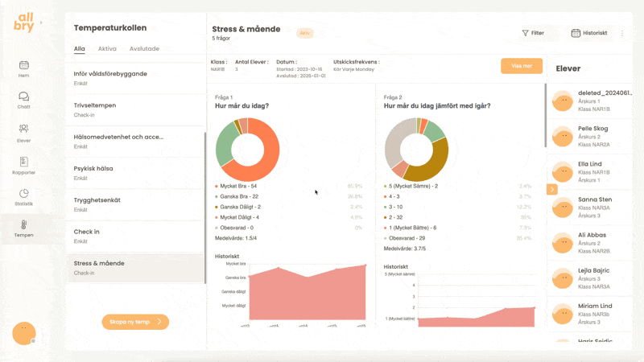This screenshot has width=644, height=362.
Task: Click the user avatar at bottom left
Action: (x=24, y=333)
